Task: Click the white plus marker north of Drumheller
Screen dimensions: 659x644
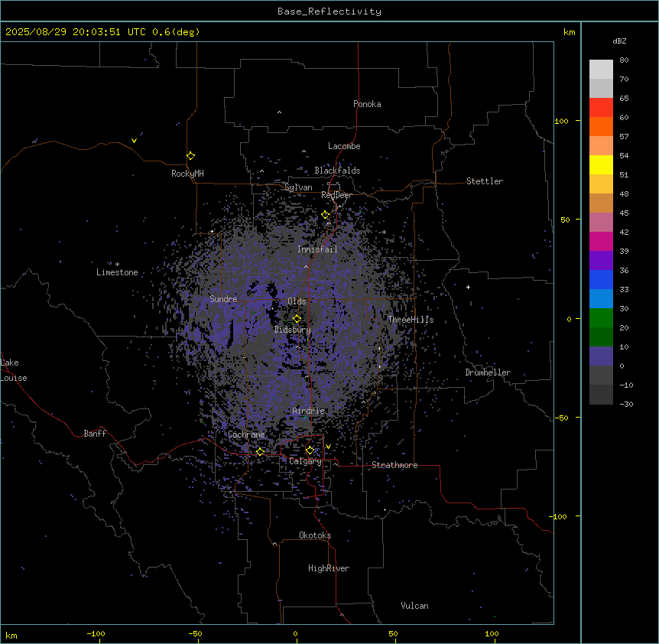Action: pyautogui.click(x=468, y=287)
